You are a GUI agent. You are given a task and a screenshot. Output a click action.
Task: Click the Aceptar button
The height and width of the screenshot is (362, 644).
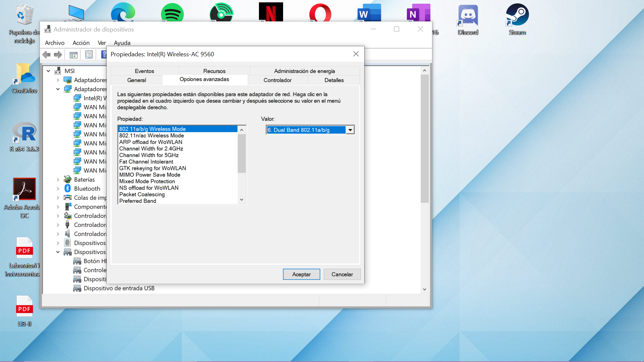[301, 274]
